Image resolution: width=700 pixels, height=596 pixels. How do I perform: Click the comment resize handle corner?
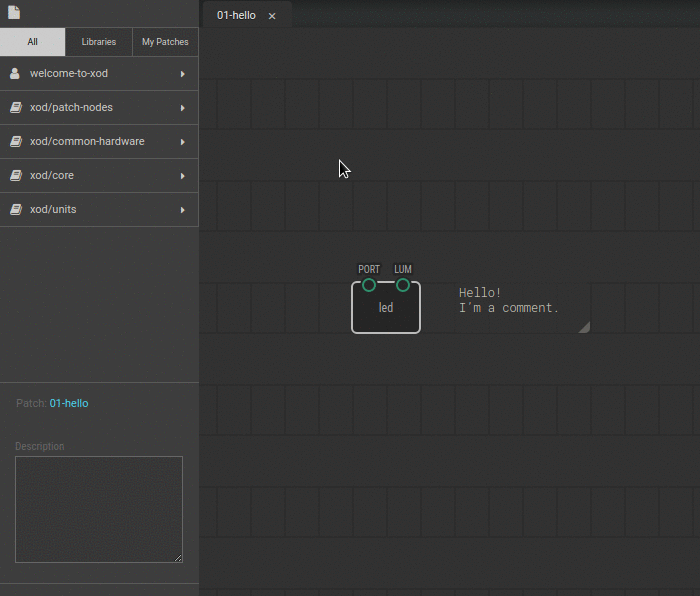point(584,326)
